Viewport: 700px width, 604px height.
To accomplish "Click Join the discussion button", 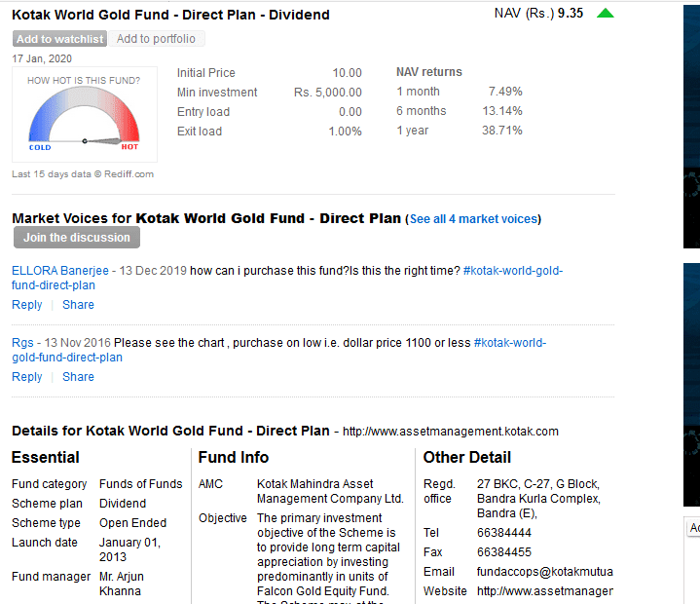I will point(77,238).
